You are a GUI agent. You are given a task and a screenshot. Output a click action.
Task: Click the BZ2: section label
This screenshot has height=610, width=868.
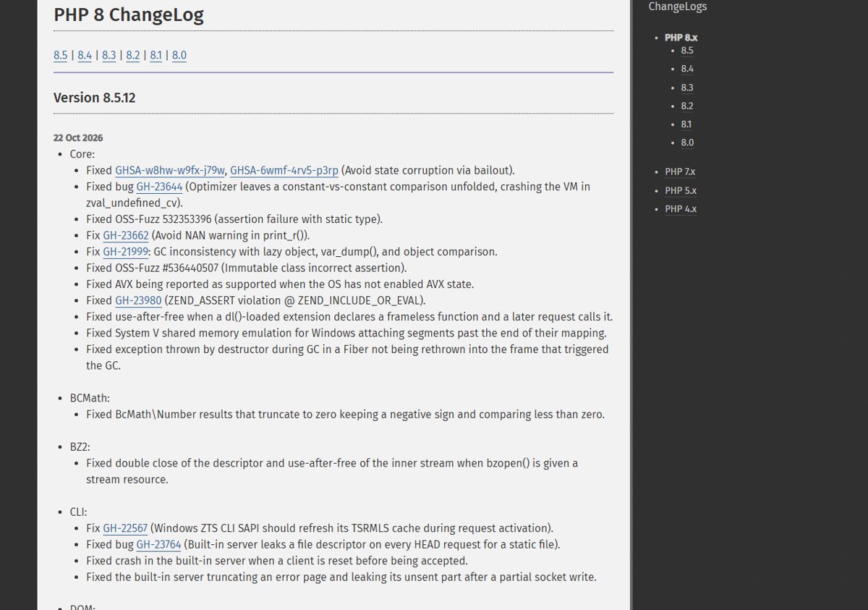click(80, 446)
